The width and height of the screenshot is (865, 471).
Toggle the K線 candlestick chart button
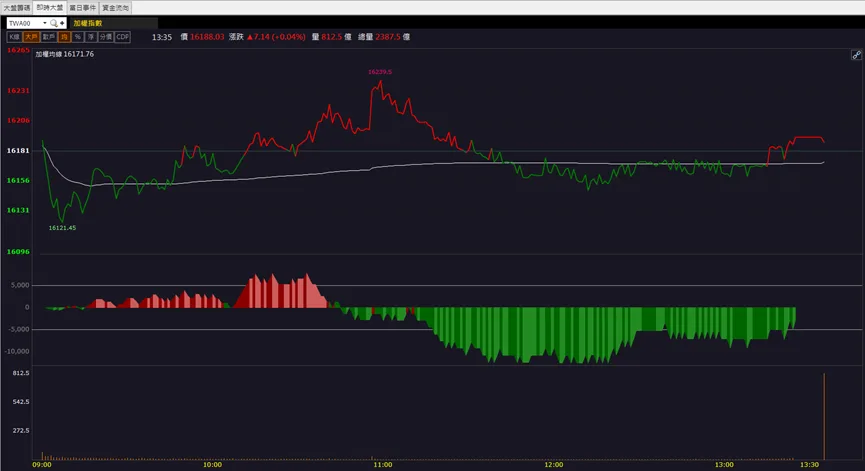click(14, 37)
